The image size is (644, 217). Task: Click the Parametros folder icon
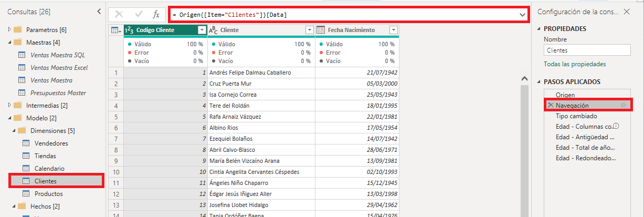pos(17,29)
